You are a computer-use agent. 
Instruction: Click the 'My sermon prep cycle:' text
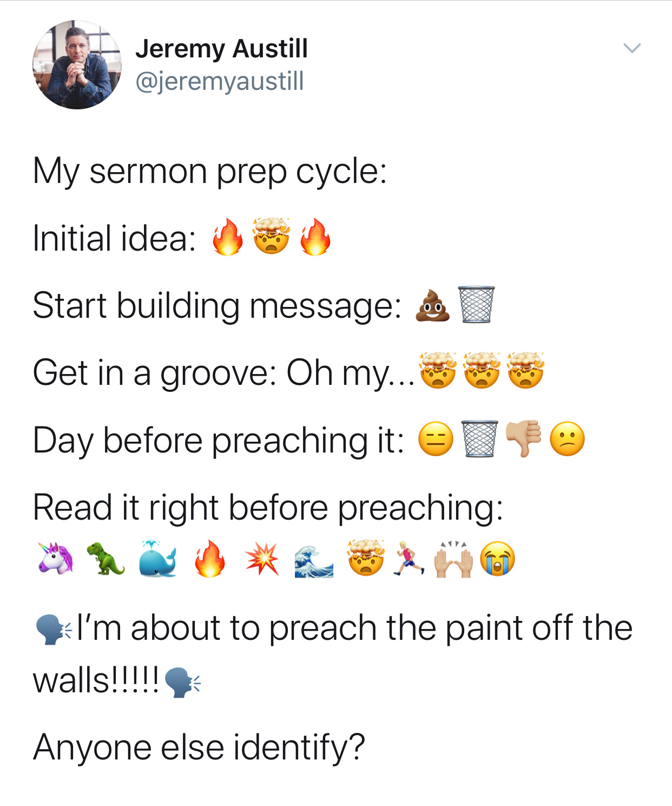click(x=210, y=172)
